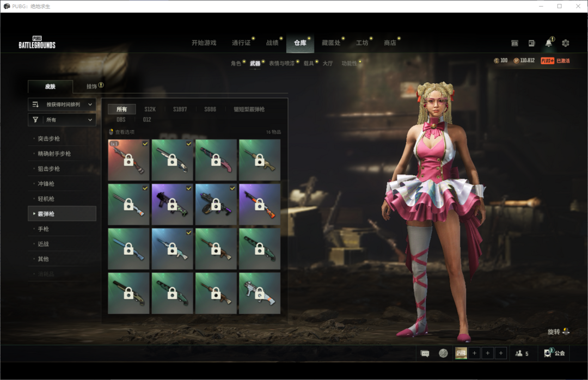This screenshot has width=588, height=380.
Task: Click the G-Coin balance of 100
Action: (x=501, y=60)
